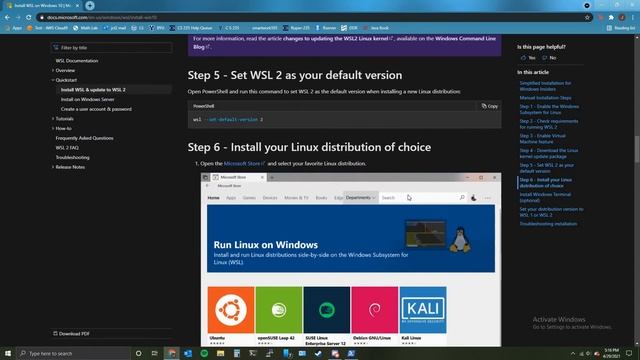Open Create a user account & password
Viewport: 640px width, 360px height.
coord(96,109)
